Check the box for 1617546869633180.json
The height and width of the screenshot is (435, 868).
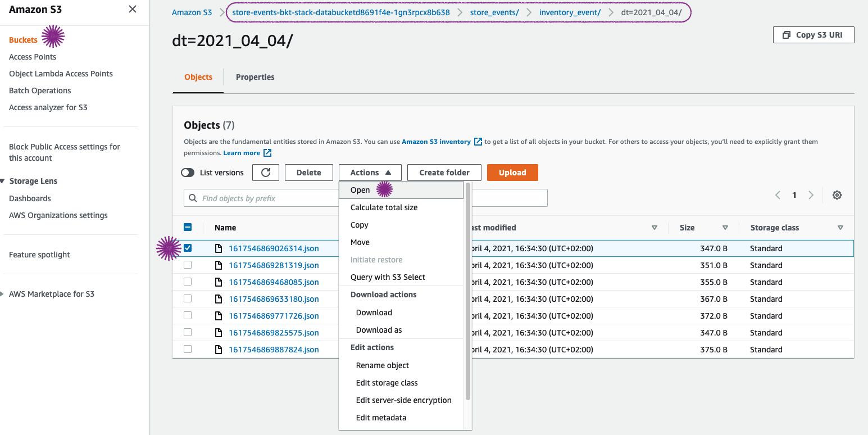(188, 298)
